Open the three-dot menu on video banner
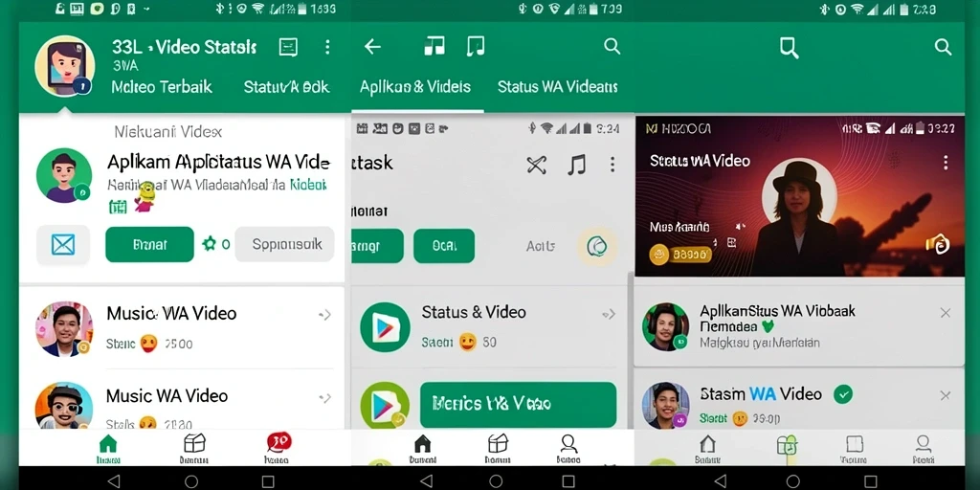 click(x=946, y=163)
